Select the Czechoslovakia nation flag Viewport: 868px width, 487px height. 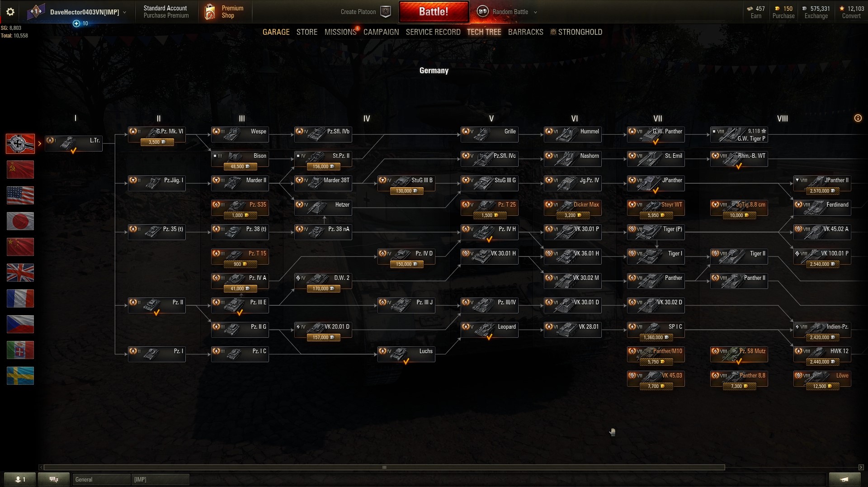click(20, 324)
